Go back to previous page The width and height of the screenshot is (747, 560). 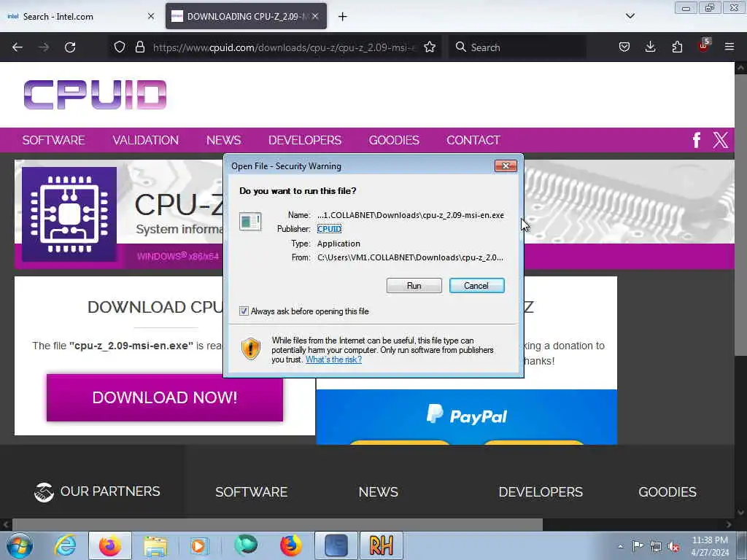pyautogui.click(x=18, y=47)
